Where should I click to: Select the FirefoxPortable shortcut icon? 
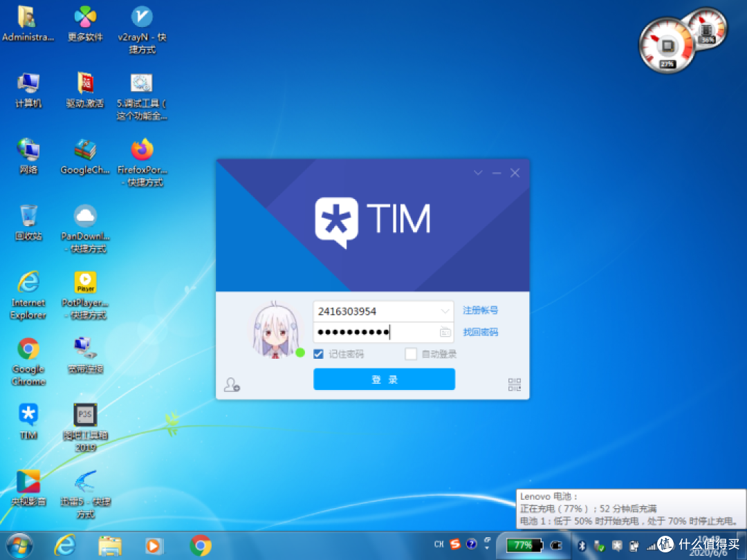tap(142, 162)
